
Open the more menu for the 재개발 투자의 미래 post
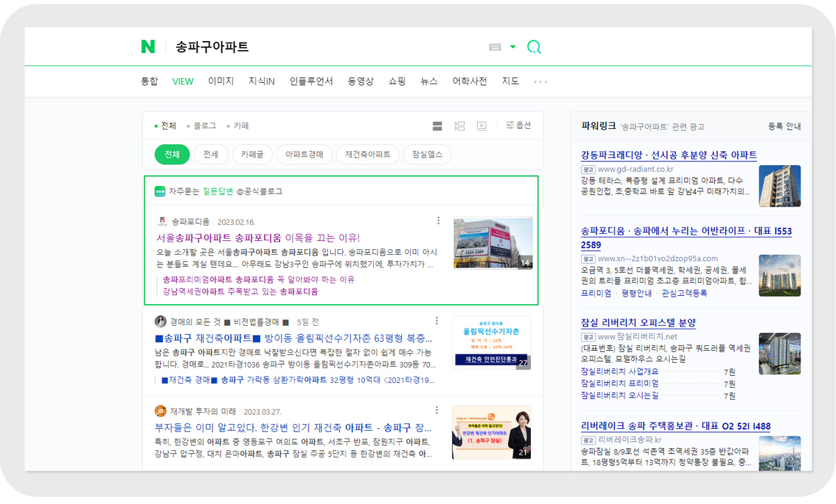click(437, 410)
